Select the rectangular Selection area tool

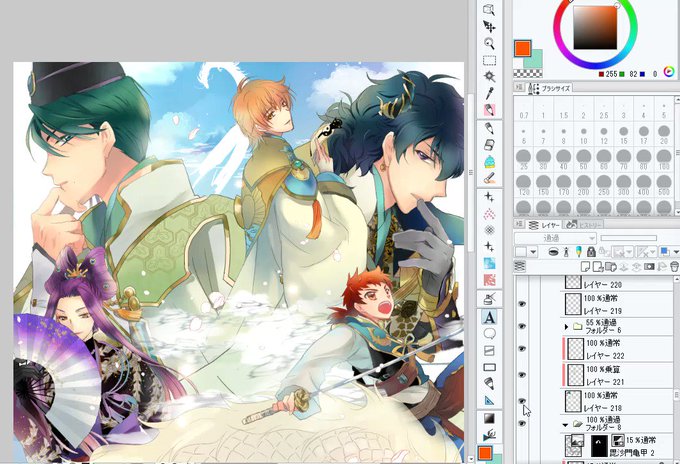point(489,60)
